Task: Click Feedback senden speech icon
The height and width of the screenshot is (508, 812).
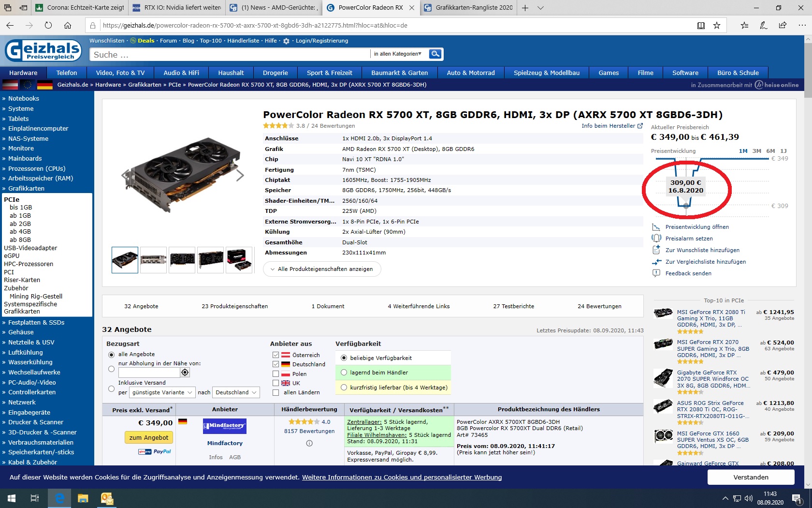Action: 656,273
